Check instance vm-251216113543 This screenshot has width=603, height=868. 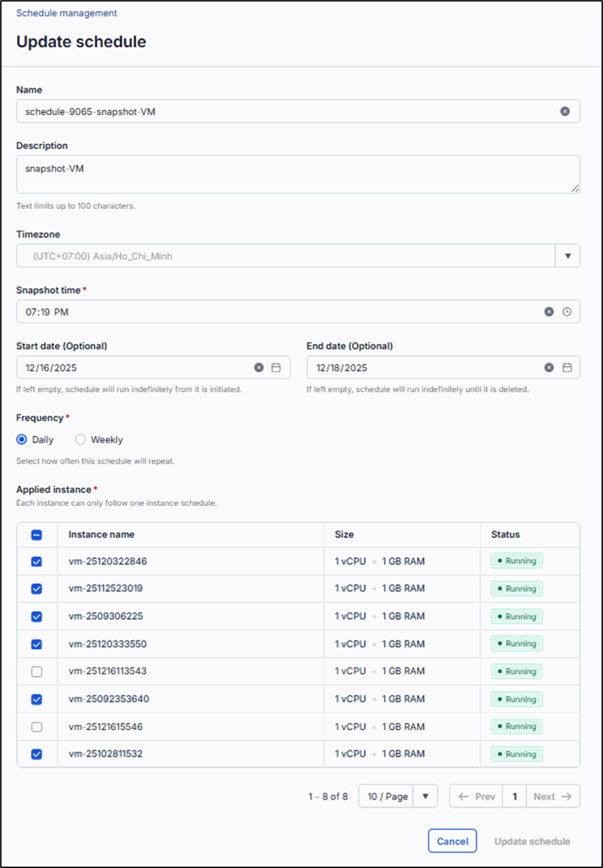pyautogui.click(x=37, y=671)
